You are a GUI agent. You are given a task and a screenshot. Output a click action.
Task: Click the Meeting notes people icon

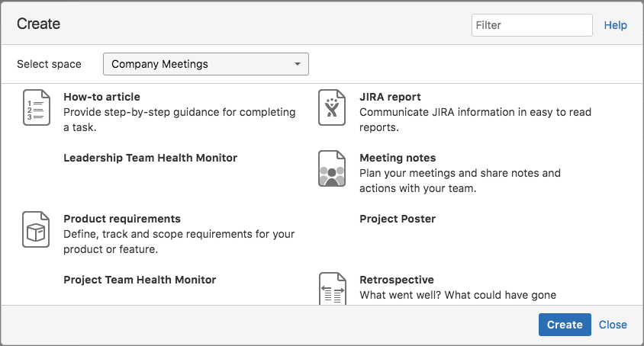click(332, 168)
